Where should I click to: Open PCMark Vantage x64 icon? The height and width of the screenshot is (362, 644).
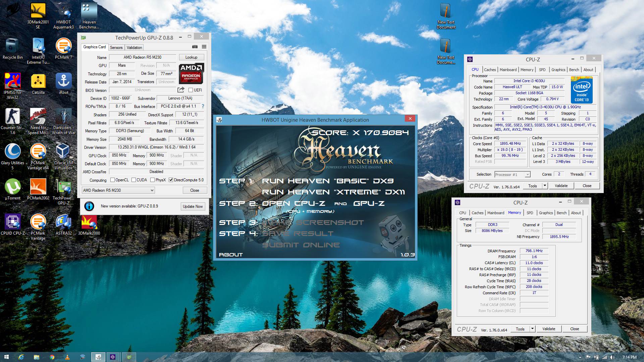coord(38,157)
